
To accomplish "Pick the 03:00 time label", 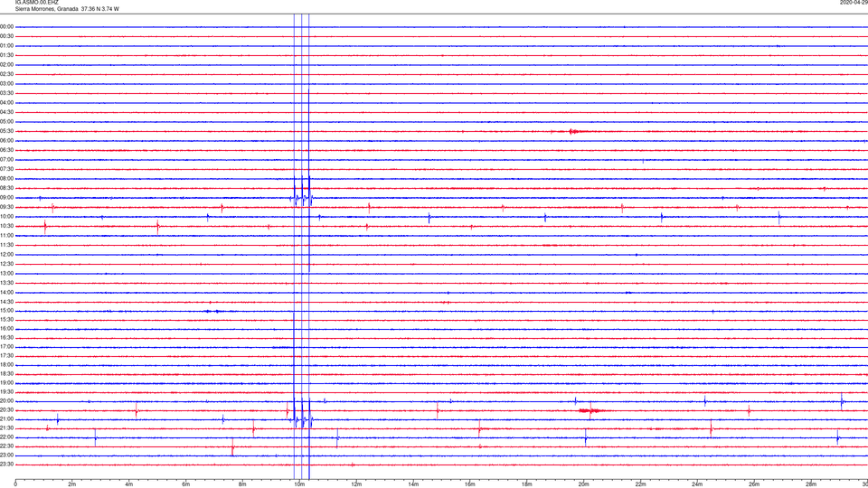I will [6, 83].
